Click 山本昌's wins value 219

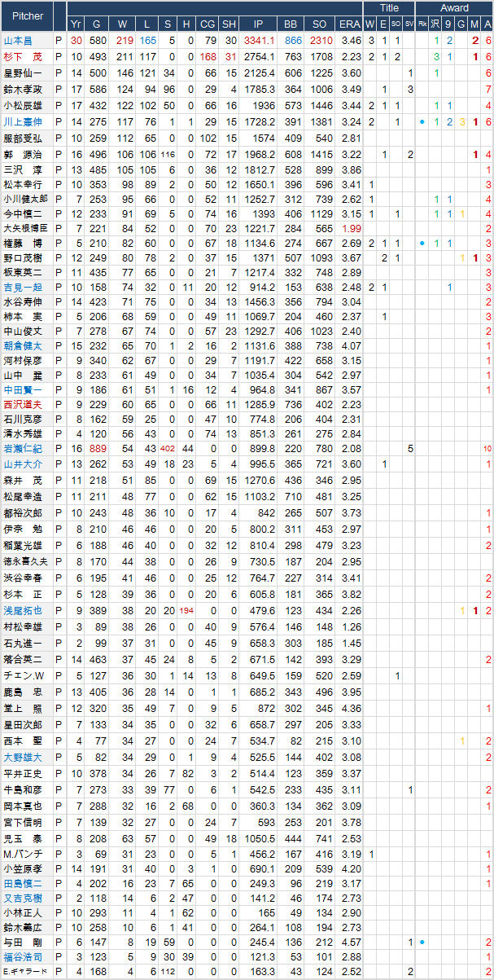click(125, 40)
